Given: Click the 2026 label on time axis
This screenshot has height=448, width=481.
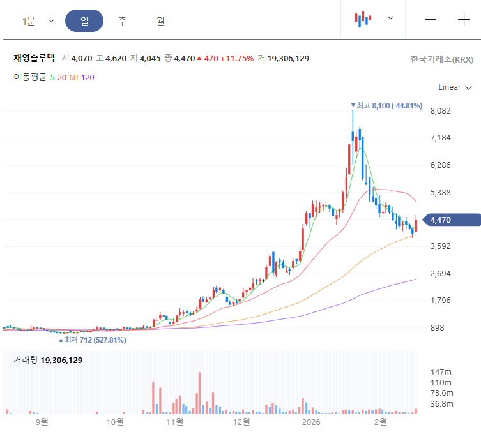Looking at the screenshot, I should 310,422.
